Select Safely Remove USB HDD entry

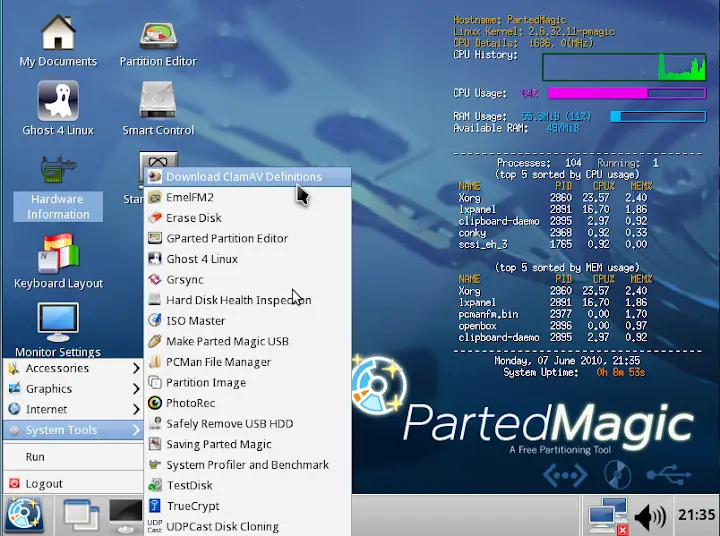tap(248, 423)
